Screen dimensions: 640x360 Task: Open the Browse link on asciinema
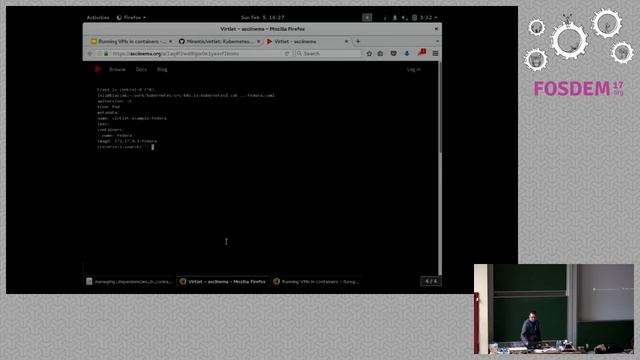tap(117, 69)
